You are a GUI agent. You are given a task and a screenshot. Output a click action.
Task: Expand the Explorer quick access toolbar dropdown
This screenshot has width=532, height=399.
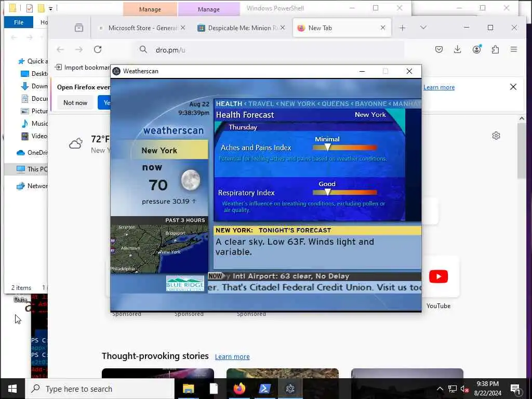click(x=50, y=8)
